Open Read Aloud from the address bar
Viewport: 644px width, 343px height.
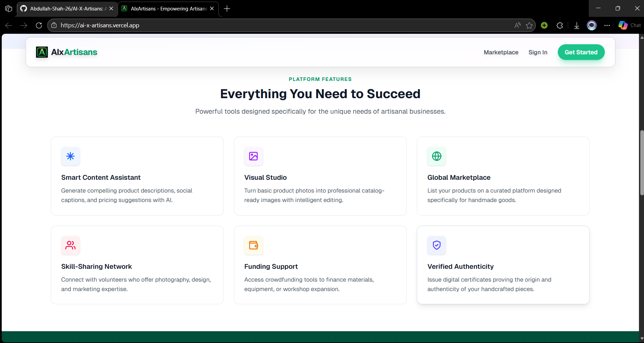point(517,25)
